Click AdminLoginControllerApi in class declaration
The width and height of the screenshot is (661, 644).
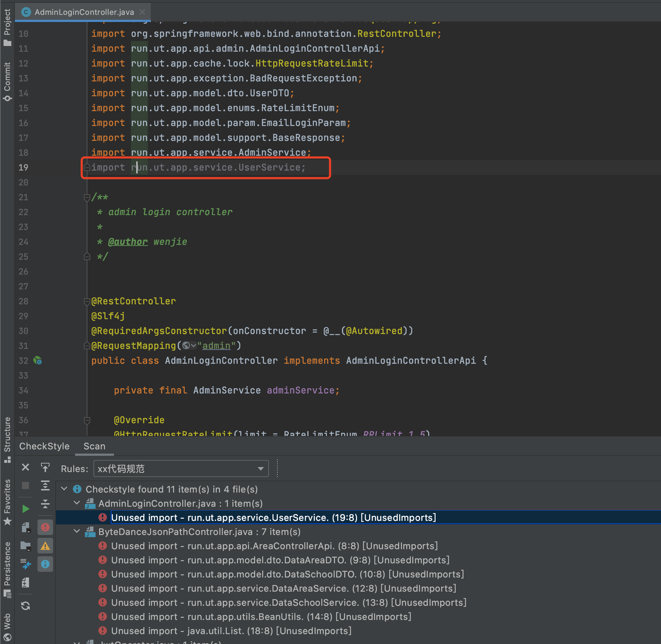click(x=411, y=361)
